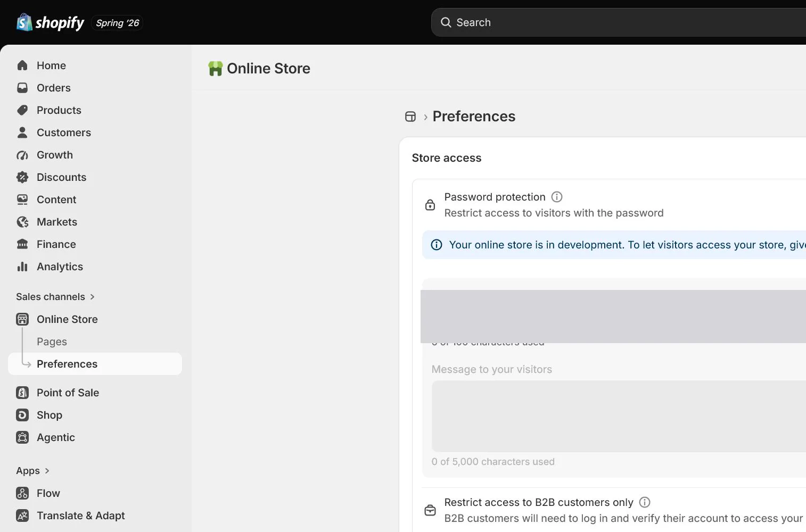The height and width of the screenshot is (532, 806).
Task: Click the Flow app icon
Action: tap(22, 493)
